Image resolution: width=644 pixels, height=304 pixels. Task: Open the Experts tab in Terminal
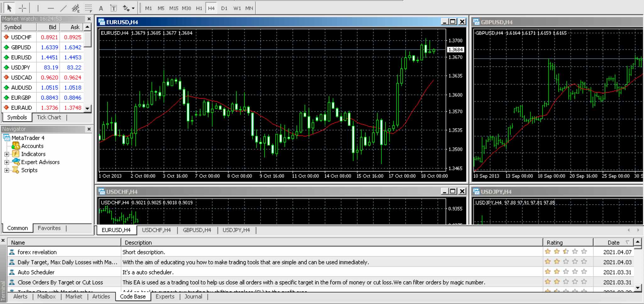tap(165, 296)
